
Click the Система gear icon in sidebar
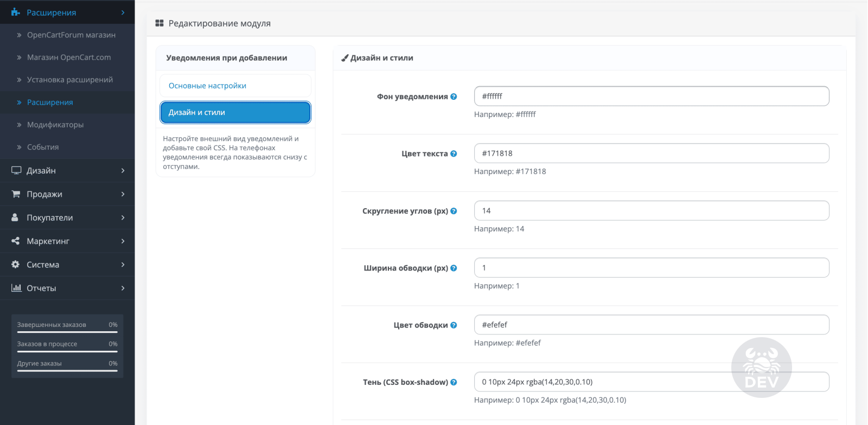pyautogui.click(x=15, y=265)
